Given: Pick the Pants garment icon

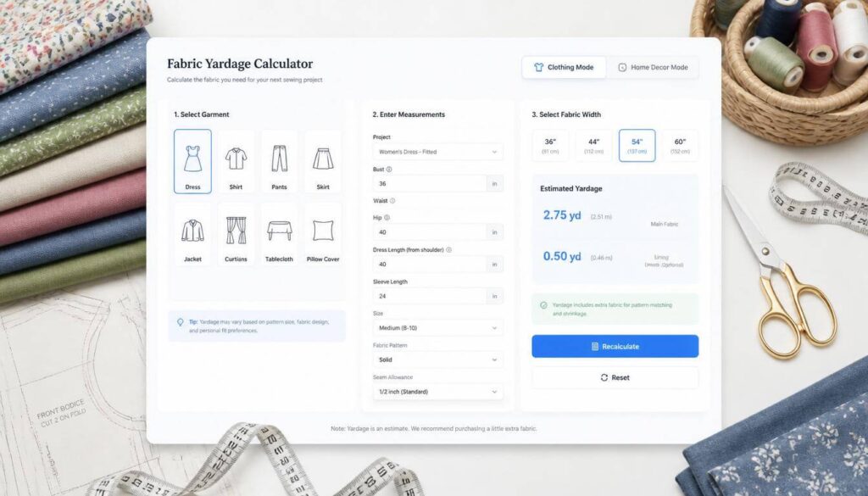Looking at the screenshot, I should point(279,161).
